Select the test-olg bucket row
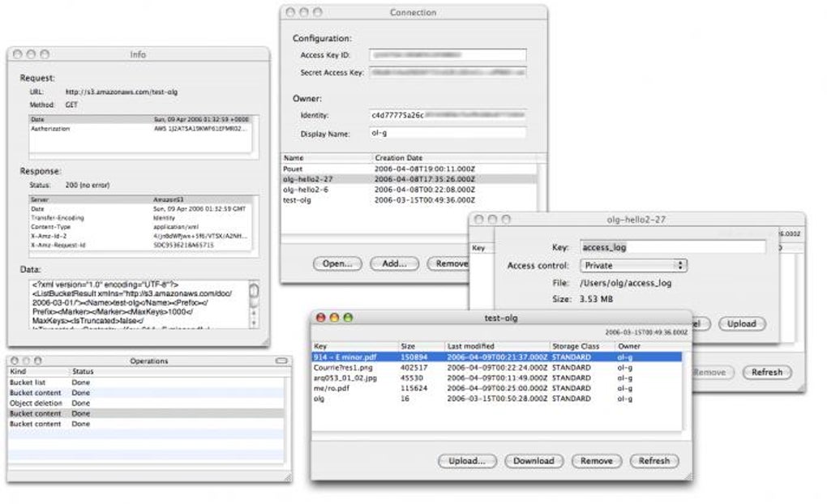Viewport: 827px width, 504px height. [409, 200]
